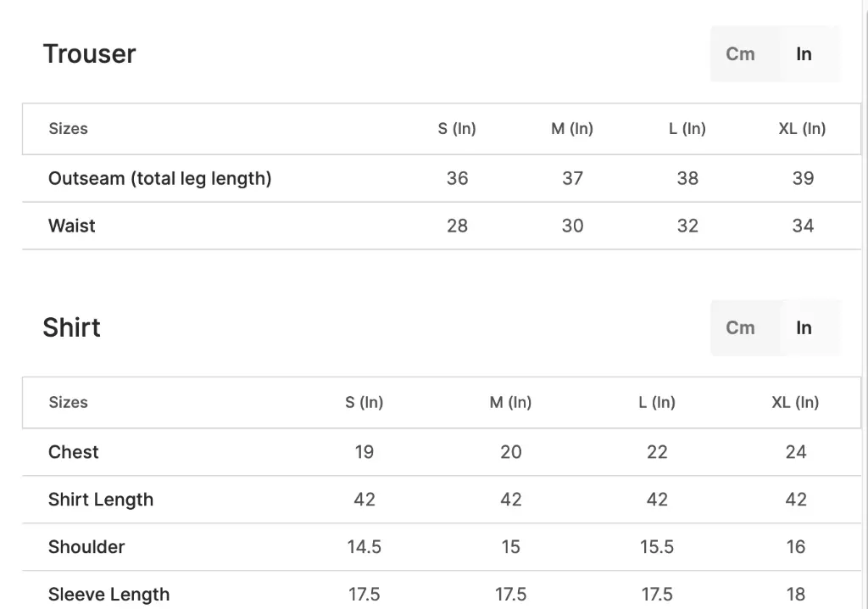Click the Trouser section heading
Viewport: 868px width, 609px height.
(x=90, y=53)
